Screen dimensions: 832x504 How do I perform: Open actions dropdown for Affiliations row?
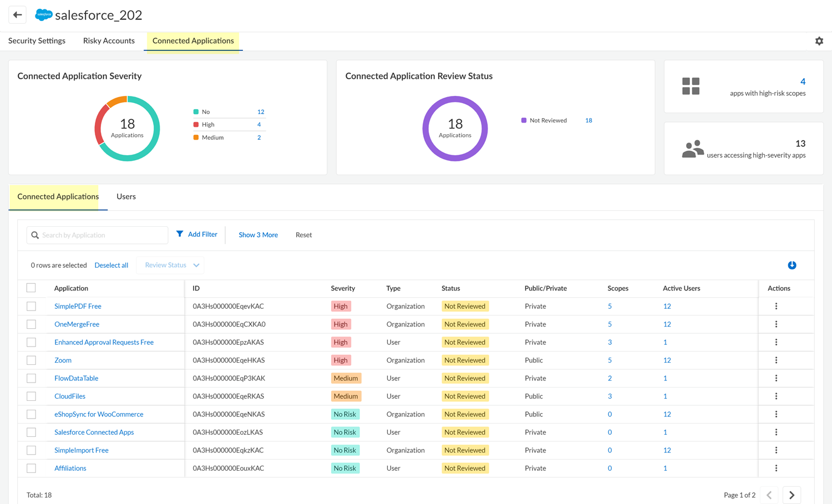pyautogui.click(x=776, y=469)
